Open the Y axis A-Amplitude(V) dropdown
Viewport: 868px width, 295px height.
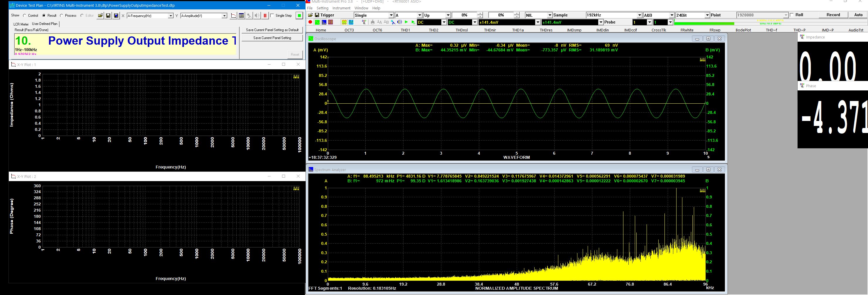[x=224, y=16]
